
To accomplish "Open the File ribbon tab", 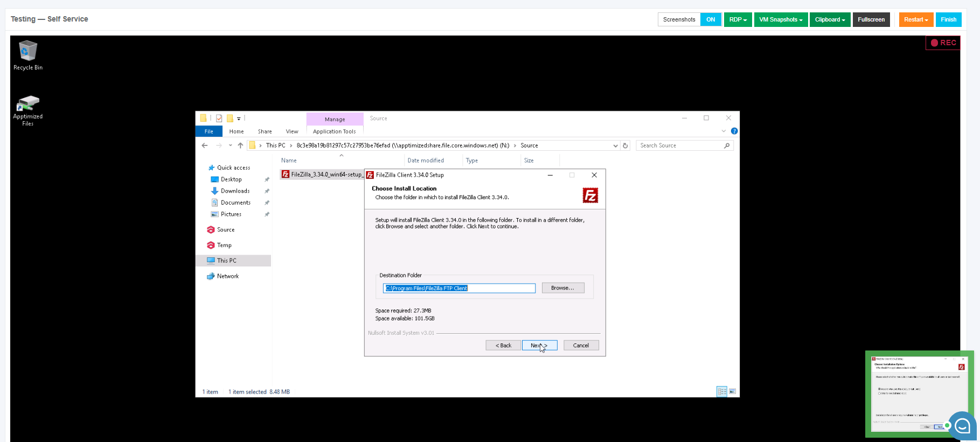I will [209, 131].
